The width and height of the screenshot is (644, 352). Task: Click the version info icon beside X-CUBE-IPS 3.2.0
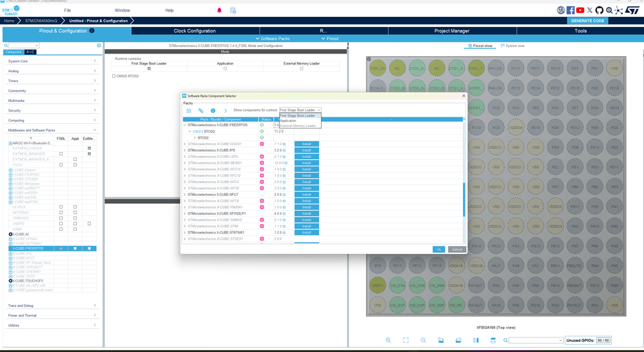click(284, 150)
